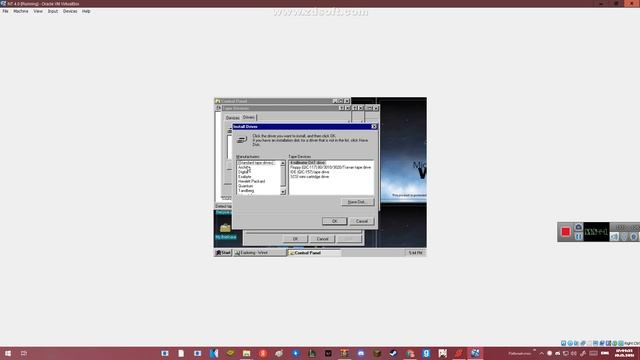This screenshot has height=360, width=640.
Task: Click the Windows NT Start button
Action: click(223, 253)
